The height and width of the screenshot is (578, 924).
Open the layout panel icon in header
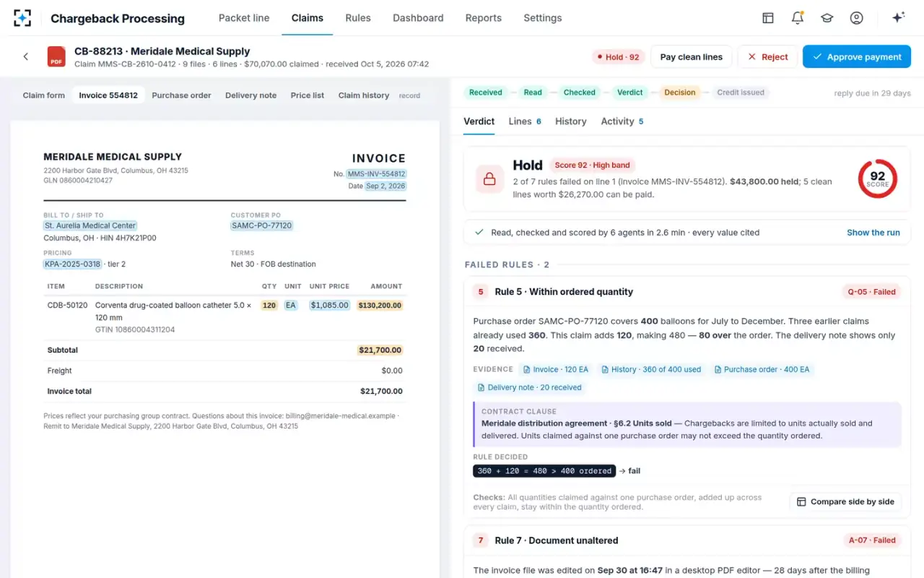[768, 18]
